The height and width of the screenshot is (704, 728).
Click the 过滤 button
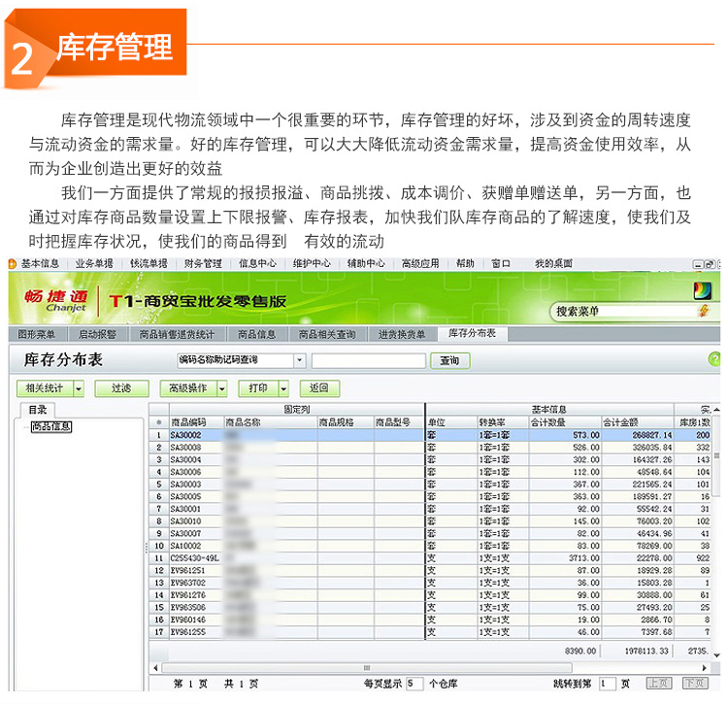(x=121, y=388)
